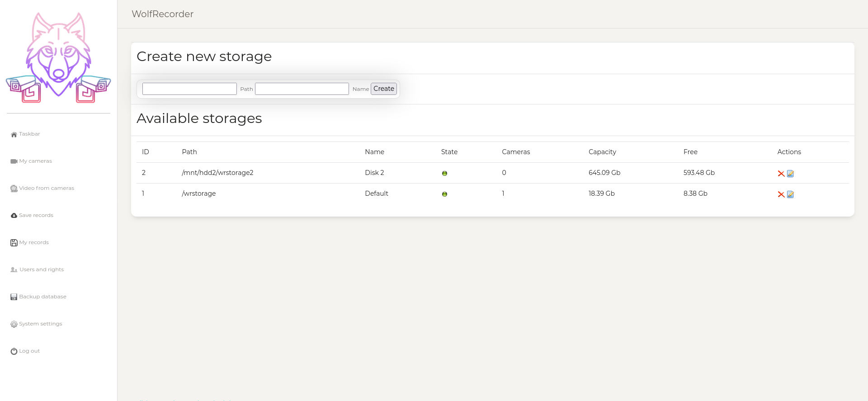Navigate to Save records
Image resolution: width=868 pixels, height=401 pixels.
click(36, 216)
